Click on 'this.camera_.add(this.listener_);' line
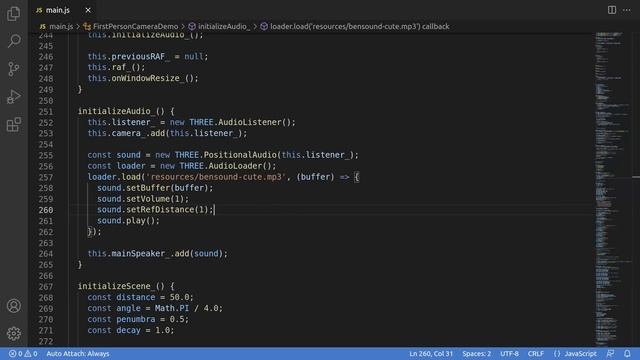The width and height of the screenshot is (640, 360). pos(167,133)
